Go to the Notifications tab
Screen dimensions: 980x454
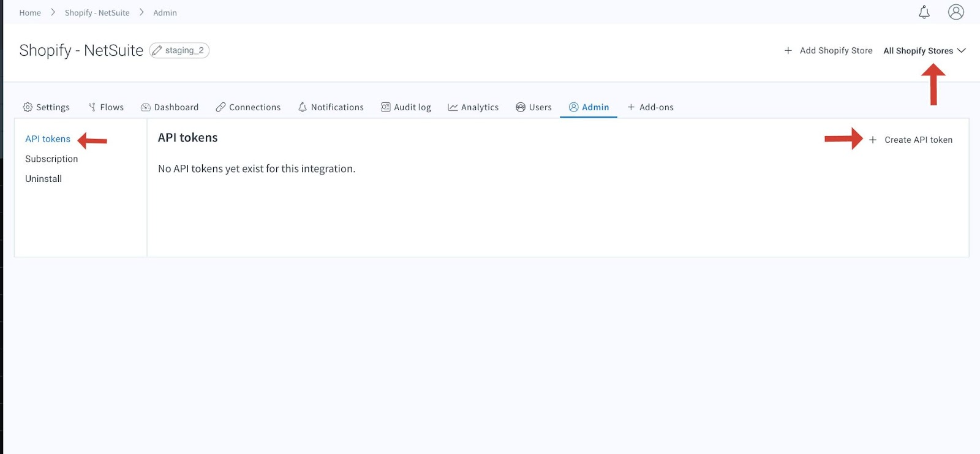tap(331, 107)
